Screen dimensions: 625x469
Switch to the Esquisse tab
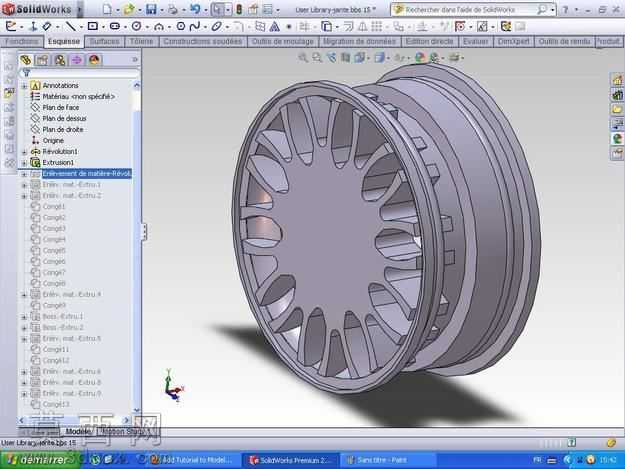(64, 41)
